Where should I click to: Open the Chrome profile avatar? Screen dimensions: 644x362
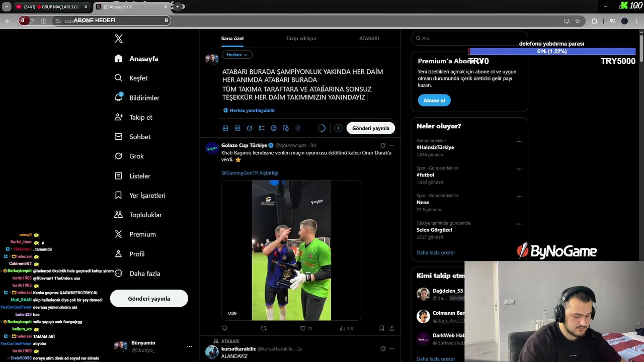624,21
